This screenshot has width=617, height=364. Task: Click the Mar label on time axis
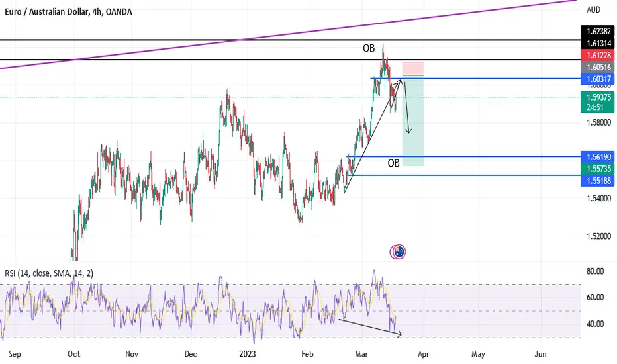coord(361,354)
